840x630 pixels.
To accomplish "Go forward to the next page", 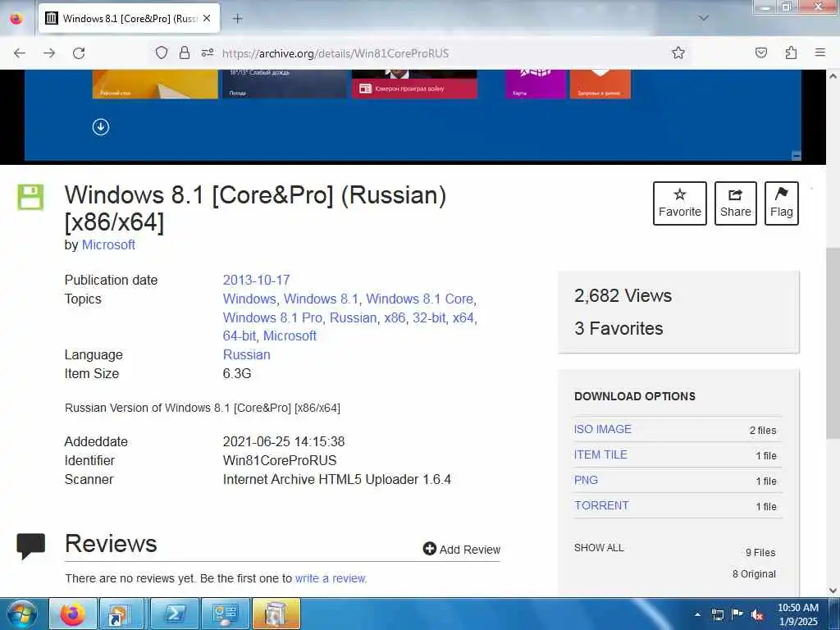I will [49, 53].
